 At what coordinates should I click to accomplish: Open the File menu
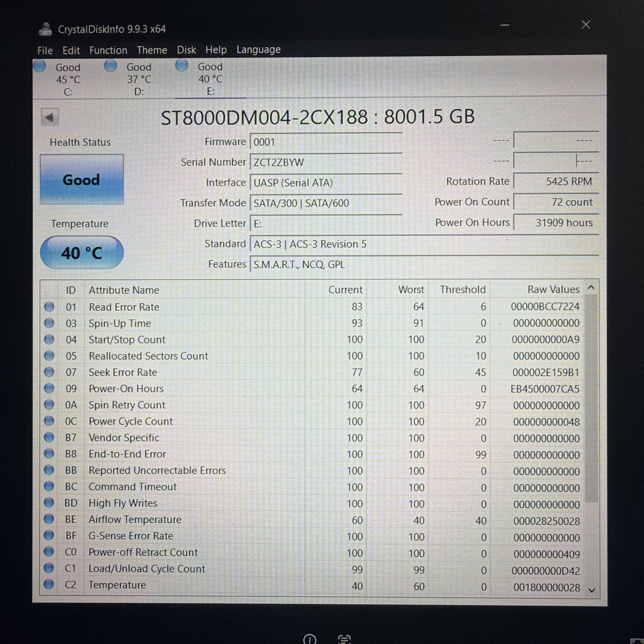point(45,50)
